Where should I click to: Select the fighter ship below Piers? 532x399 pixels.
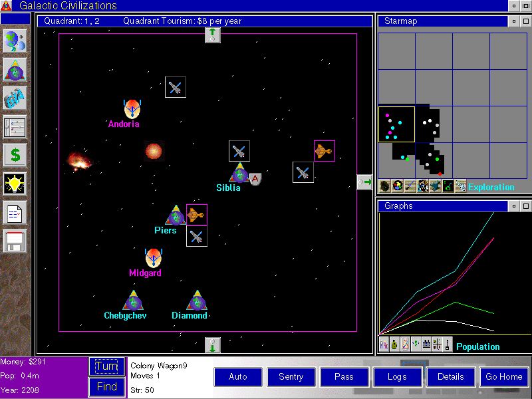point(197,236)
